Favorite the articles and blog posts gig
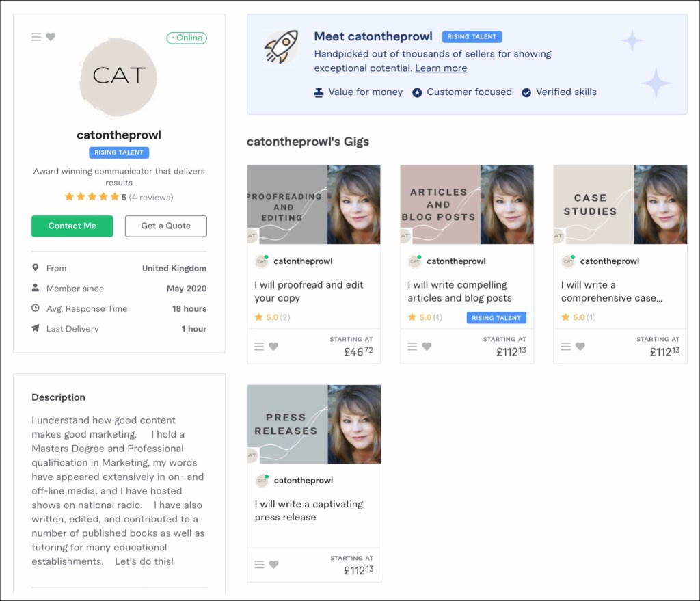Image resolution: width=700 pixels, height=601 pixels. (427, 347)
